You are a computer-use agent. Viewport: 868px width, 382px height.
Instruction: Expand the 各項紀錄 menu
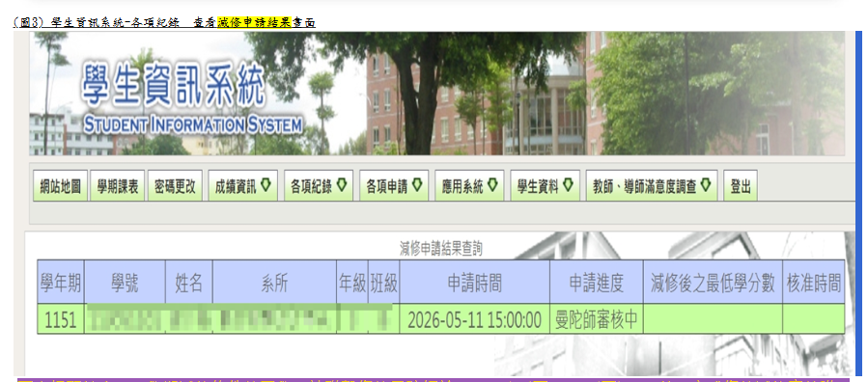(319, 186)
